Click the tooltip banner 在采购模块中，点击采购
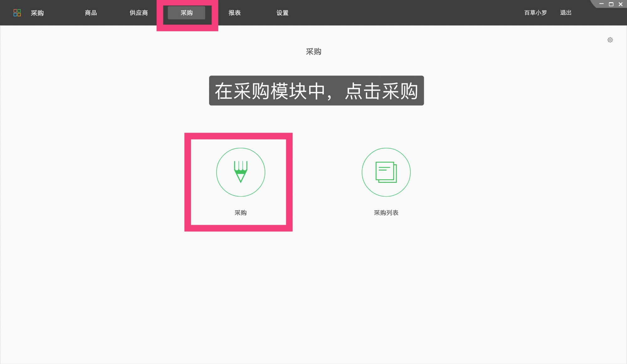 pos(316,91)
